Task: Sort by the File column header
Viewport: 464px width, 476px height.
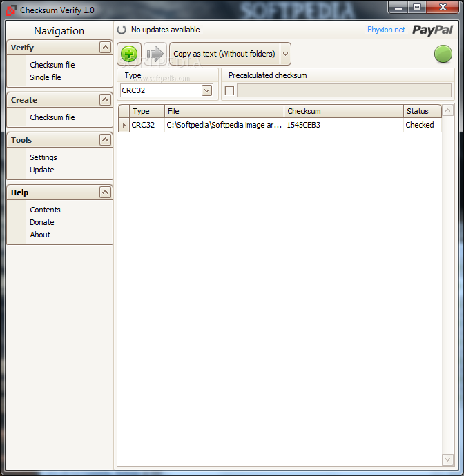Action: [224, 111]
